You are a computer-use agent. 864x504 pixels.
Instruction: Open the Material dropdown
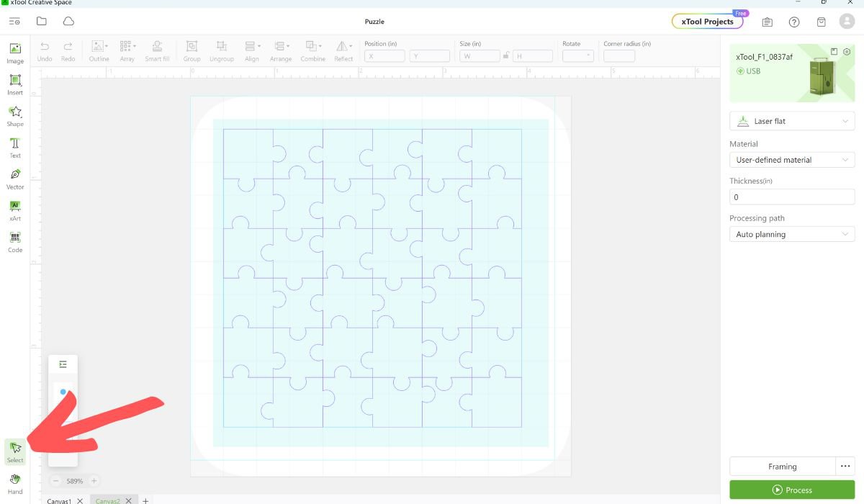[792, 159]
